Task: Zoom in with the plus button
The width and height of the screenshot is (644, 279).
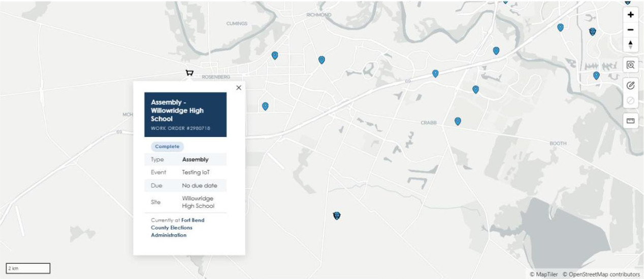Action: click(x=630, y=15)
